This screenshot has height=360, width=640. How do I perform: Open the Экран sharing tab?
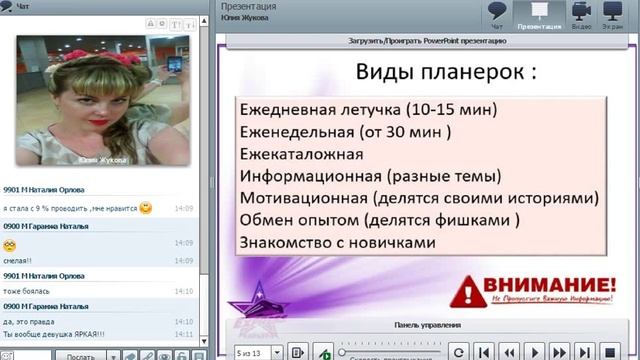pos(612,16)
